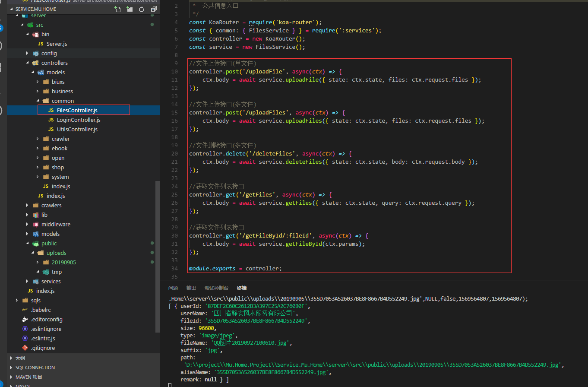The width and height of the screenshot is (588, 387).
Task: Expand the middleware folder
Action: [x=27, y=224]
